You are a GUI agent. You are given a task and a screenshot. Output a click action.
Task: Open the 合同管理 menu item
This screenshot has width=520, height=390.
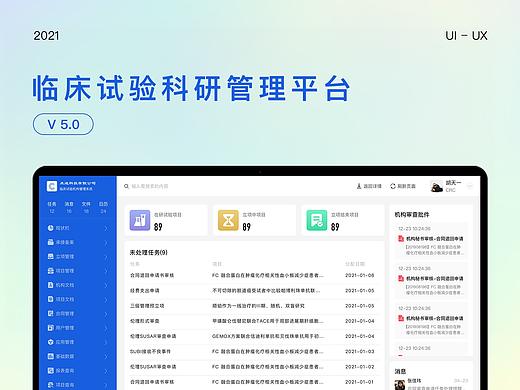click(x=78, y=313)
